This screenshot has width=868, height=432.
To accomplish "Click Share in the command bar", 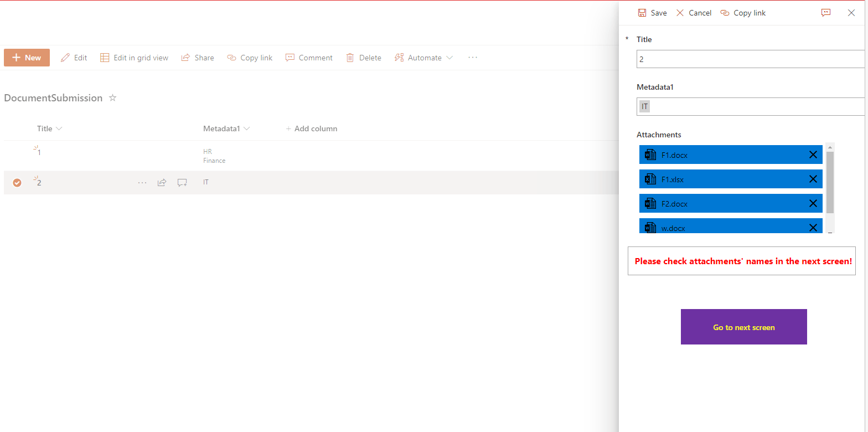I will pos(198,58).
